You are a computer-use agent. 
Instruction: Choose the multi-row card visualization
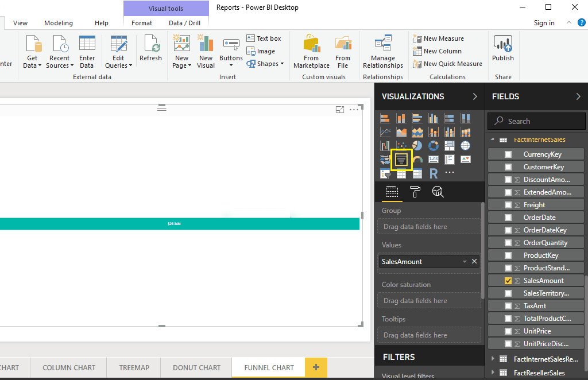449,160
